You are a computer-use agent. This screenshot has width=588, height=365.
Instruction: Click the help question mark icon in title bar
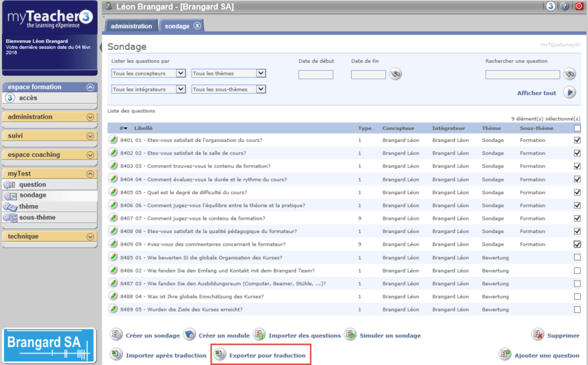[565, 6]
